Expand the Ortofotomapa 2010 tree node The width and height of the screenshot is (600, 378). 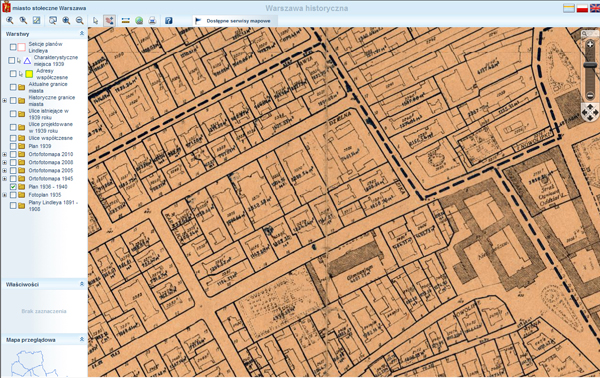click(5, 155)
